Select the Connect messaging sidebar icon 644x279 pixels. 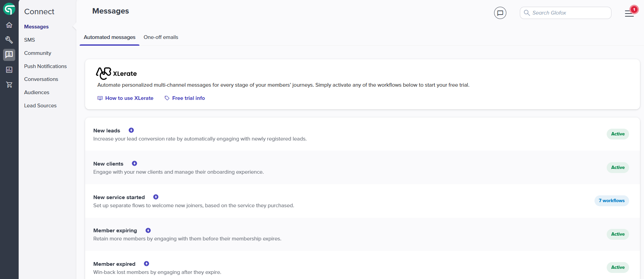point(9,55)
